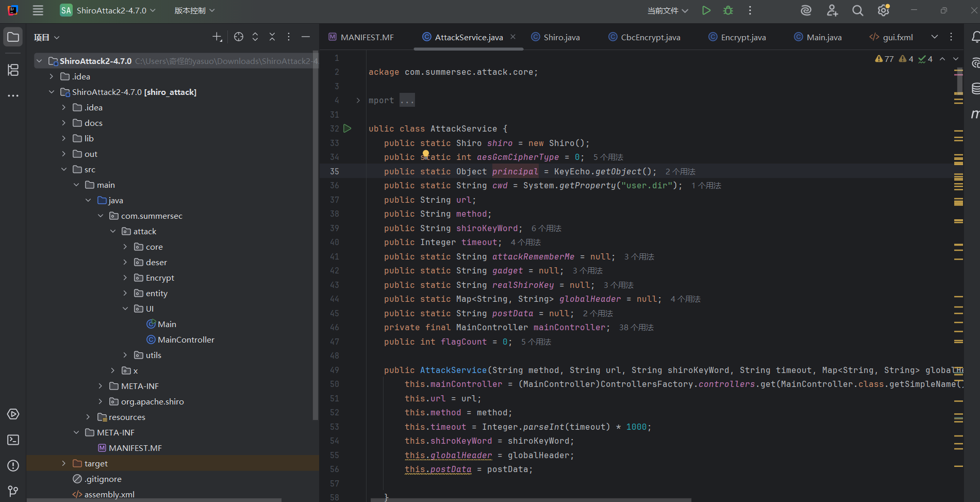
Task: Expand the target folder in the tree
Action: 64,463
